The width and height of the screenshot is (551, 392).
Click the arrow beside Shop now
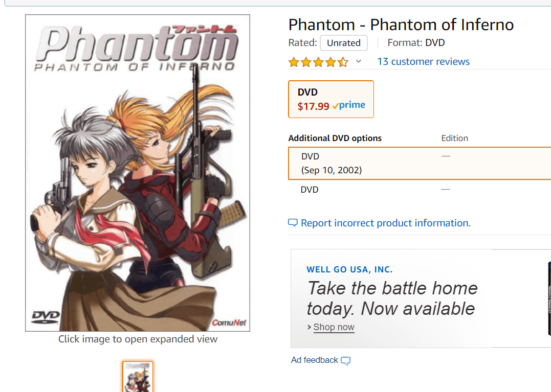pos(309,327)
